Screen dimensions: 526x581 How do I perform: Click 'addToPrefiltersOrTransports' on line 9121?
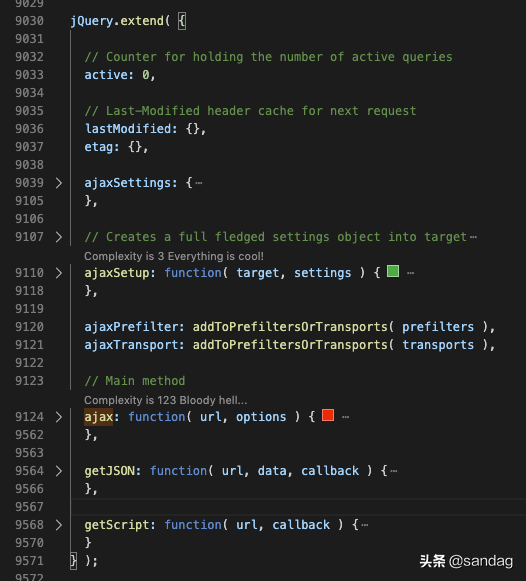290,345
